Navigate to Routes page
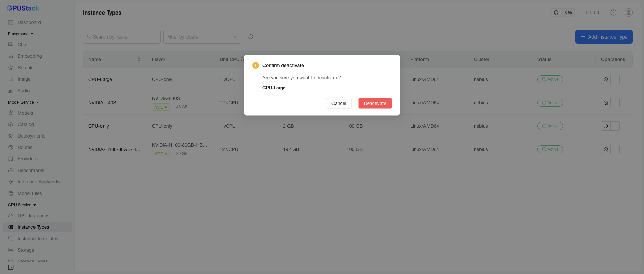 (x=37, y=147)
